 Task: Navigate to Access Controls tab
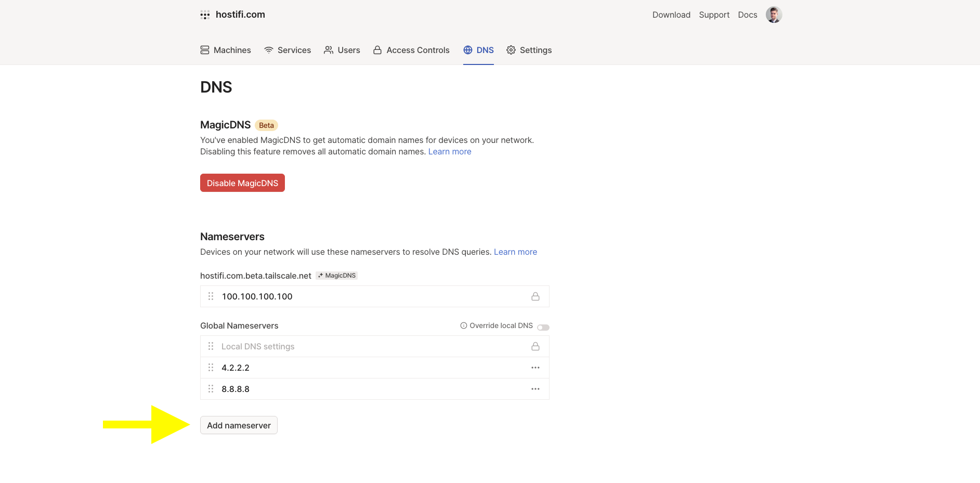coord(411,50)
